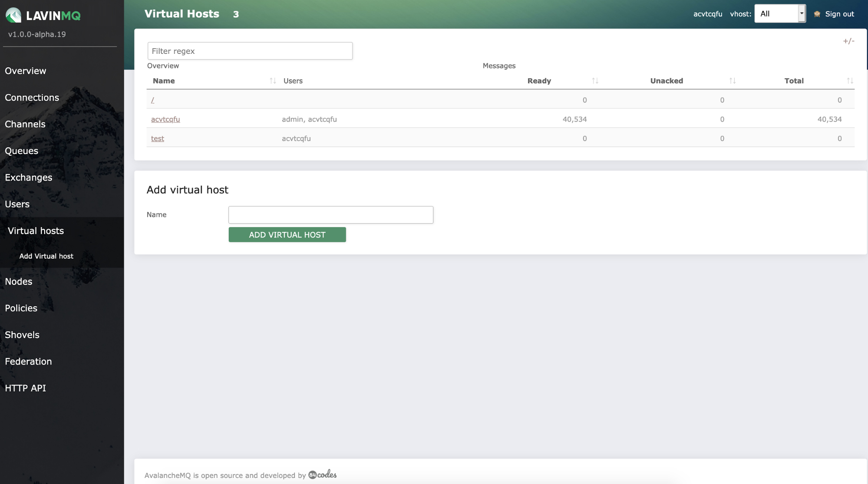Select All from the vhost dropdown
This screenshot has height=484, width=868.
(x=777, y=13)
